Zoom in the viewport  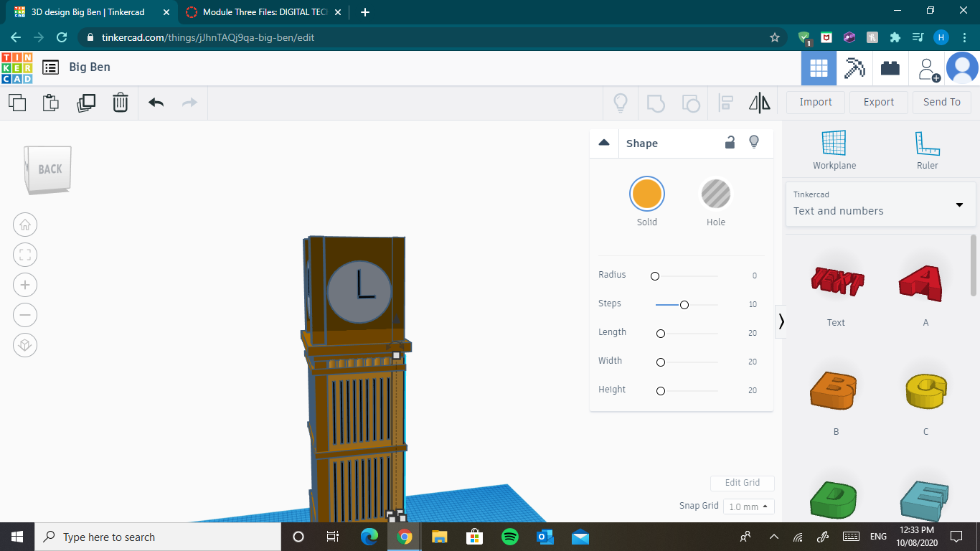(x=25, y=285)
